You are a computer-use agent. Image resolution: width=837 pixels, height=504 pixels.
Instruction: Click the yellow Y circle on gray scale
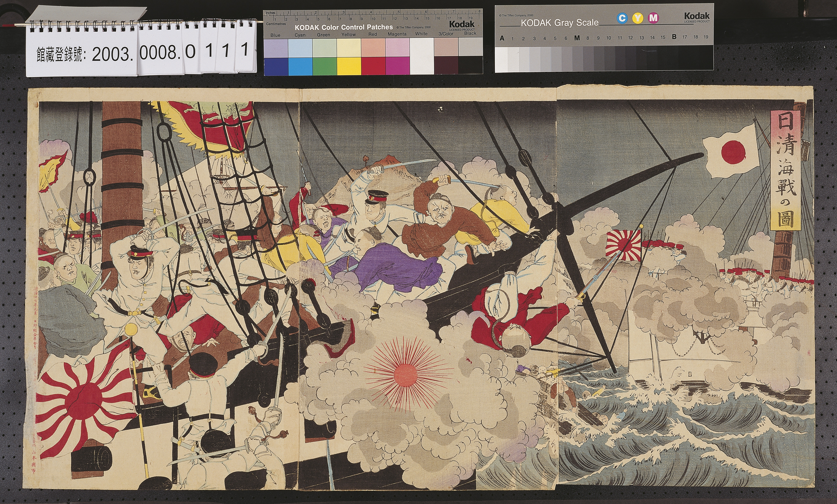[638, 18]
